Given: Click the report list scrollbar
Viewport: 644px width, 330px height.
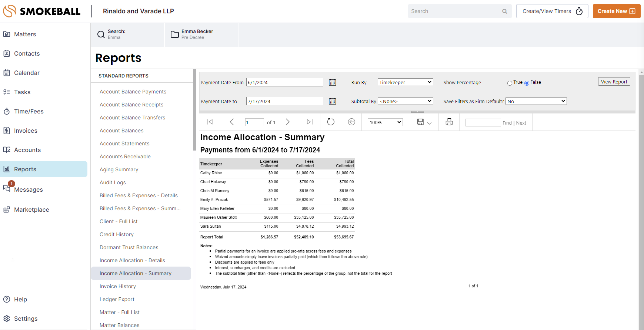Looking at the screenshot, I should [x=194, y=110].
